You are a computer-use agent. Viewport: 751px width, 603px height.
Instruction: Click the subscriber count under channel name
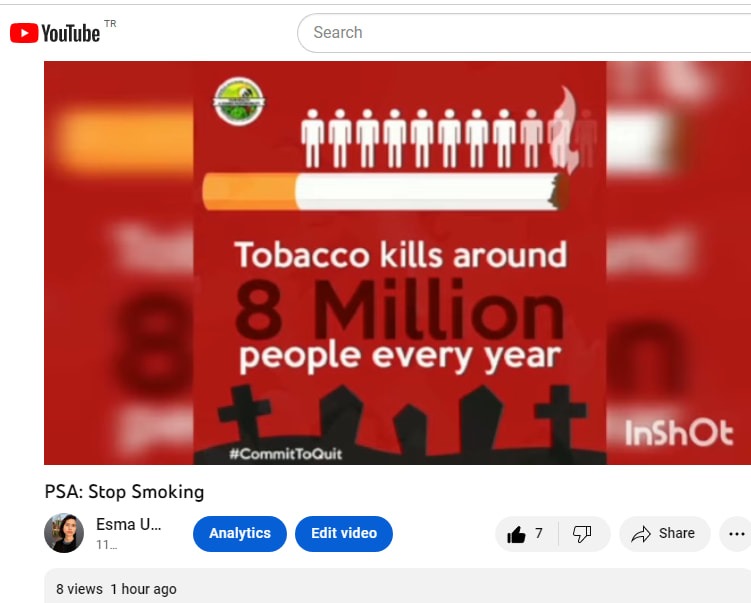(106, 545)
